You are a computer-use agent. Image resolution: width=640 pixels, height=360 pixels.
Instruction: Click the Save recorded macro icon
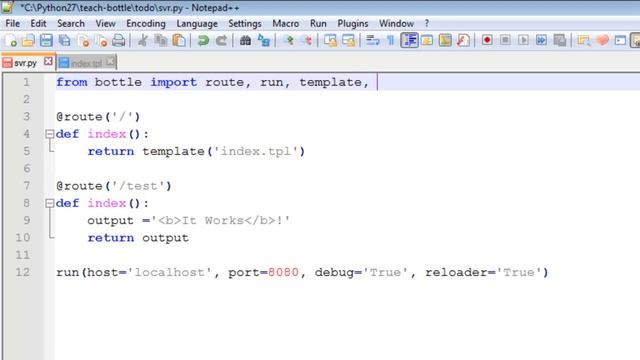[x=560, y=40]
